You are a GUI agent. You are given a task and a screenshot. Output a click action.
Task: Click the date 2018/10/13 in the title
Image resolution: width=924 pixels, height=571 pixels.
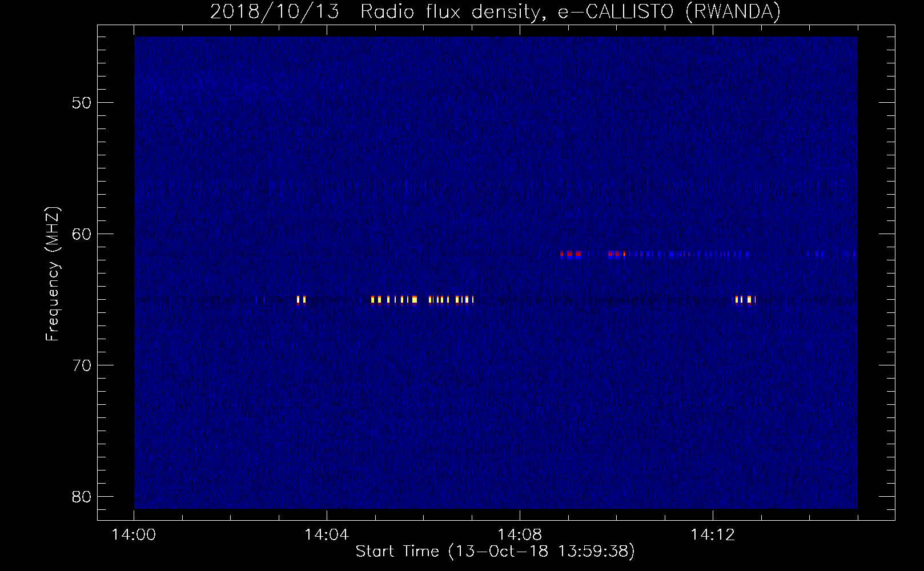click(x=274, y=11)
